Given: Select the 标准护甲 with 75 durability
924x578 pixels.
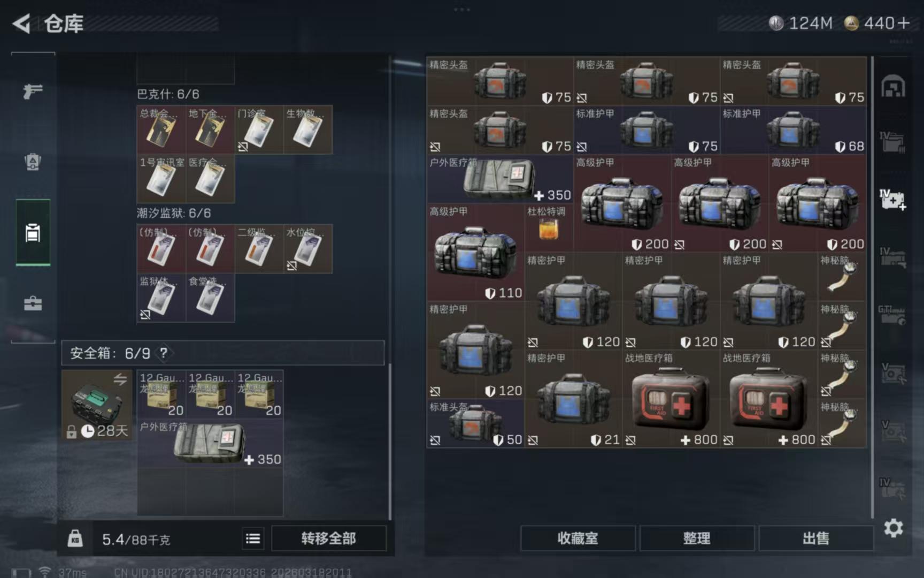Looking at the screenshot, I should [x=646, y=130].
